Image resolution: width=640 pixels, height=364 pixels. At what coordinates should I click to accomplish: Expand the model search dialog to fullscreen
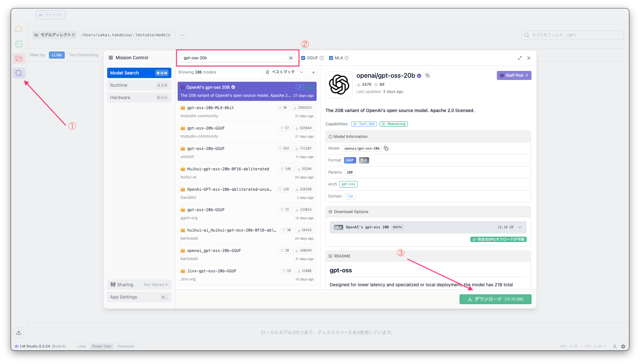click(520, 58)
